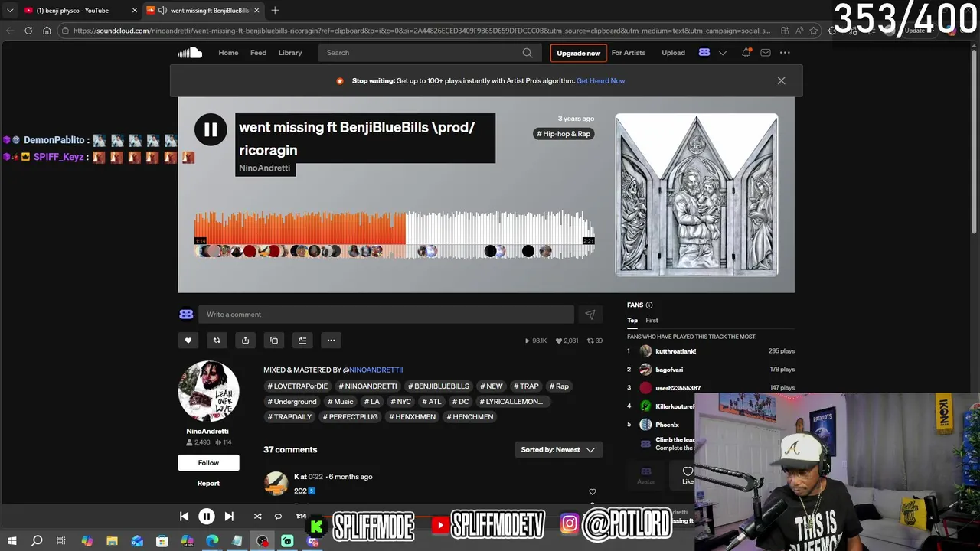The image size is (980, 551).
Task: Open the header three-dots more menu
Action: pyautogui.click(x=785, y=53)
